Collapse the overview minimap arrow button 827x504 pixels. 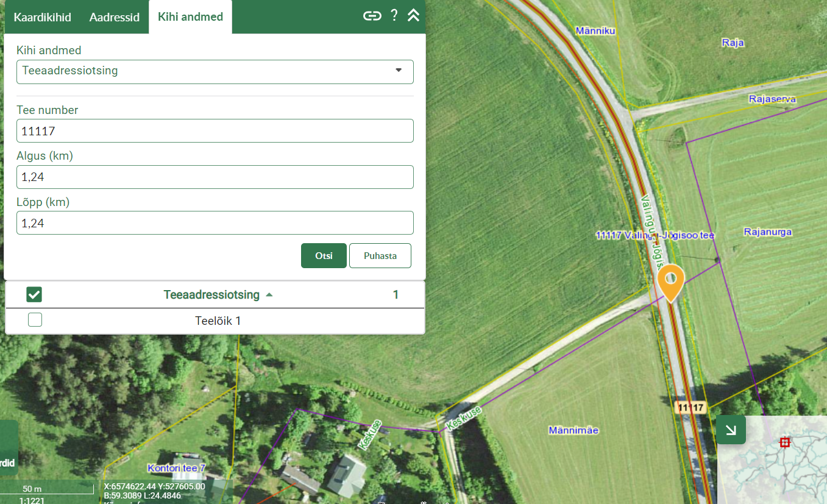pyautogui.click(x=731, y=430)
